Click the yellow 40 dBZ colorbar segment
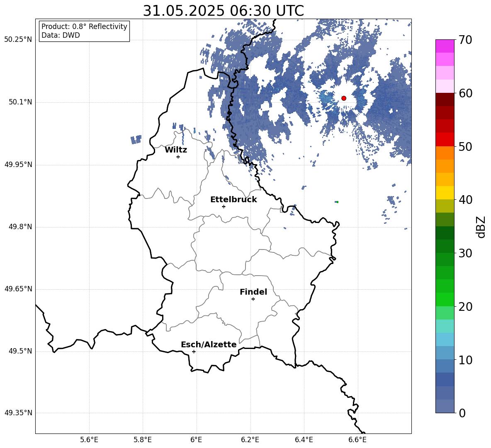Image resolution: width=491 pixels, height=448 pixels. click(445, 193)
